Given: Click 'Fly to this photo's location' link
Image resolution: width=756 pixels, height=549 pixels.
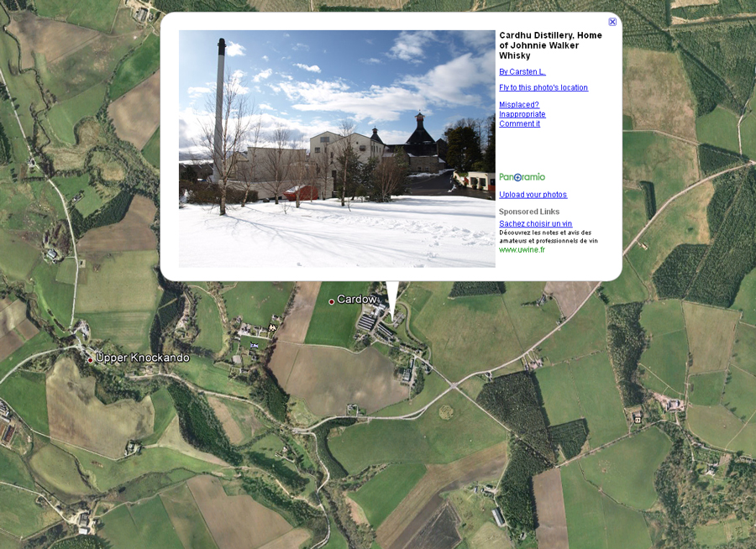Looking at the screenshot, I should (x=543, y=87).
